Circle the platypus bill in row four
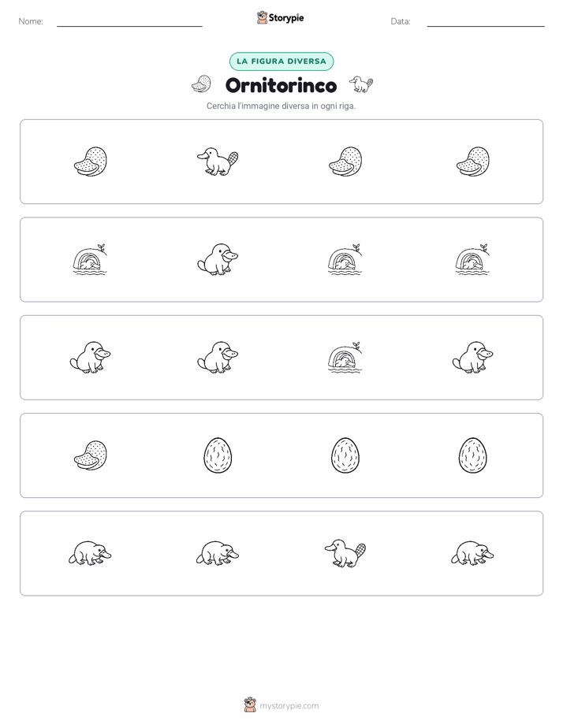Viewport: 563px width, 728px height. click(x=91, y=455)
